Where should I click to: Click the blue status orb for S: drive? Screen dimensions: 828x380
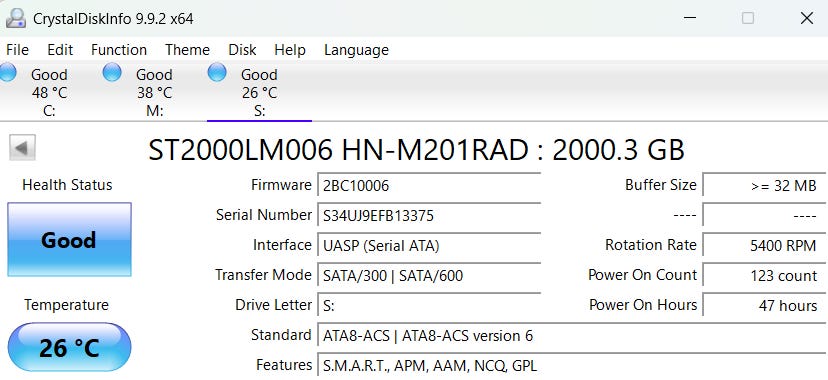pyautogui.click(x=217, y=72)
